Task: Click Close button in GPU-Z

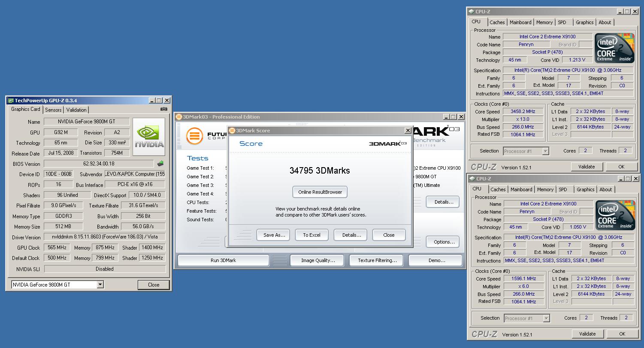Action: (x=154, y=285)
